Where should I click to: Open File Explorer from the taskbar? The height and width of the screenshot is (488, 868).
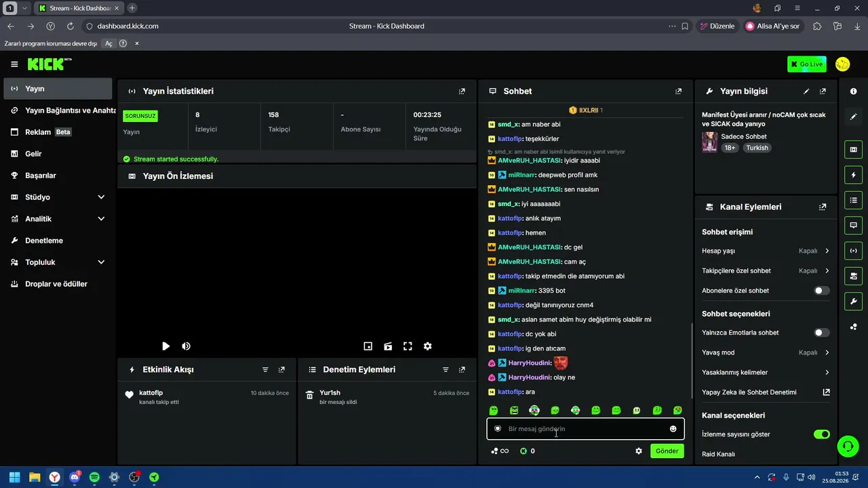tap(35, 477)
